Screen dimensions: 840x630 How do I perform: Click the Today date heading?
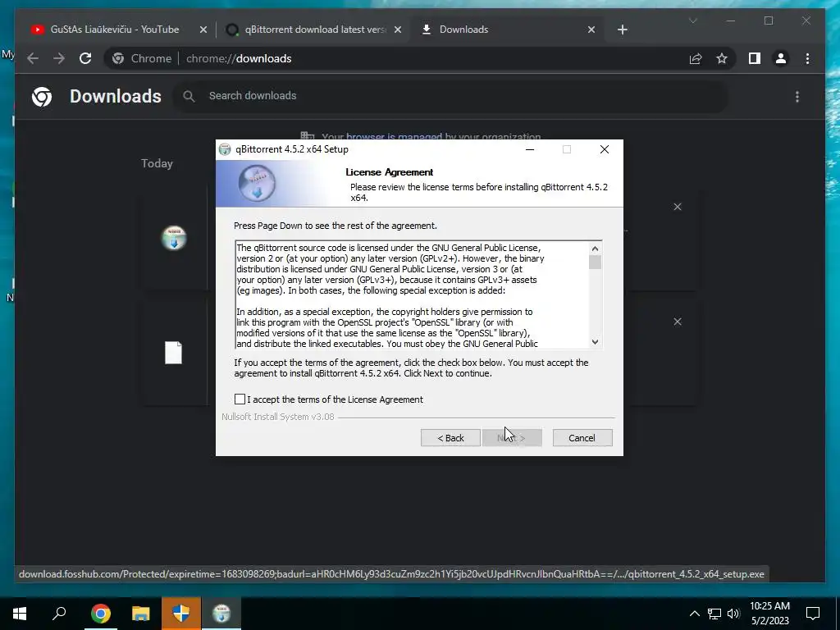pyautogui.click(x=157, y=163)
